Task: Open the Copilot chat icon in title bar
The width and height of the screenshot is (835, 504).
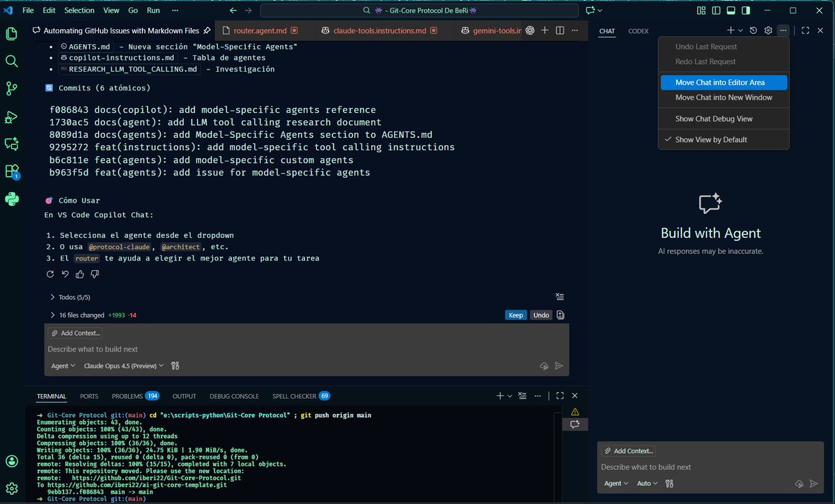Action: [590, 10]
